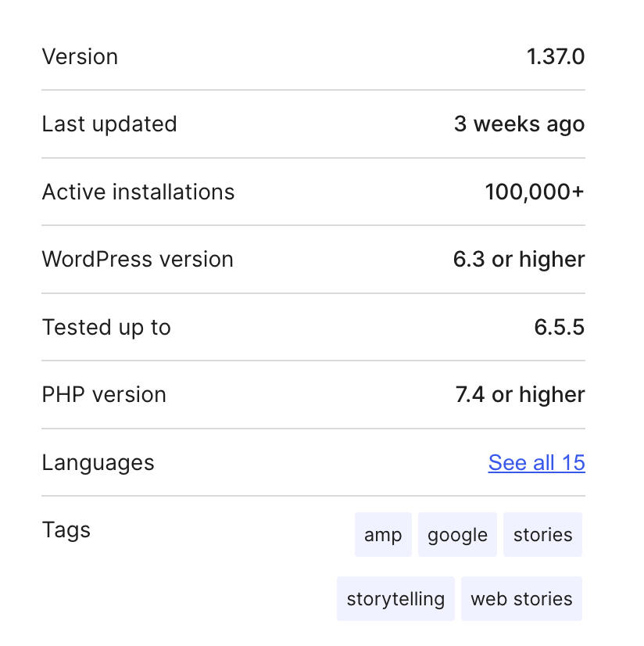Click the '3 weeks ago' value
Image resolution: width=644 pixels, height=646 pixels.
tap(519, 124)
